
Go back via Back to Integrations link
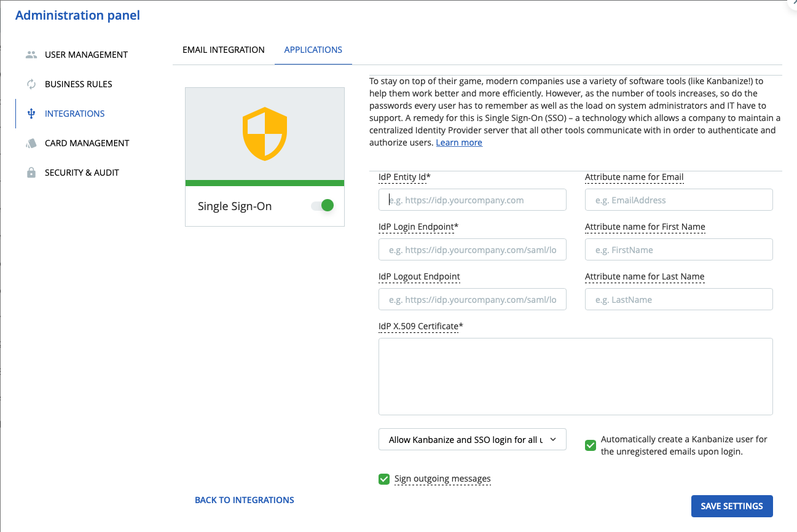[x=245, y=500]
